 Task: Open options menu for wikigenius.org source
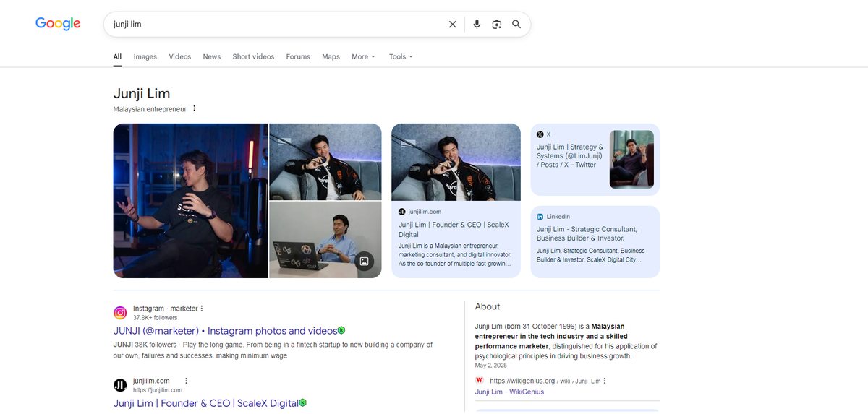(x=605, y=381)
